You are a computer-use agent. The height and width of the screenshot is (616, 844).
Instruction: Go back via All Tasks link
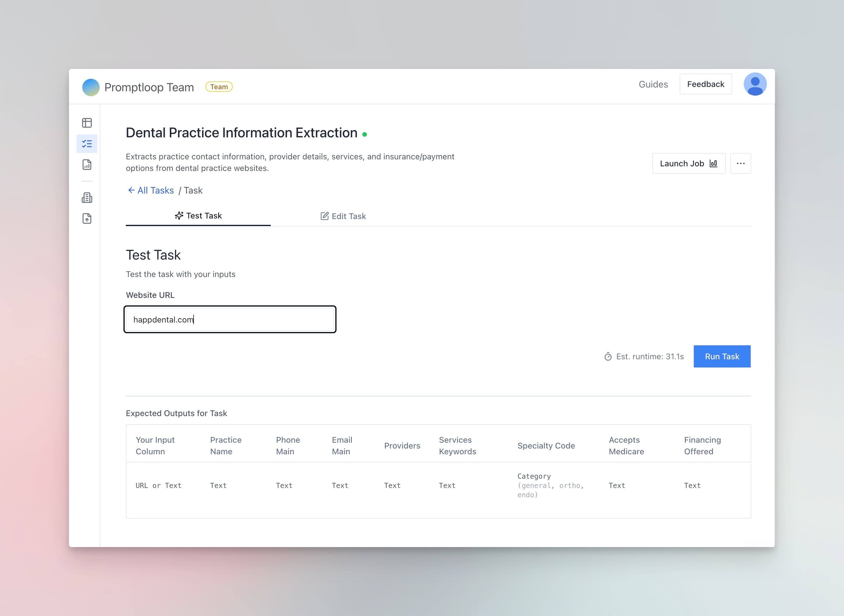(x=151, y=191)
